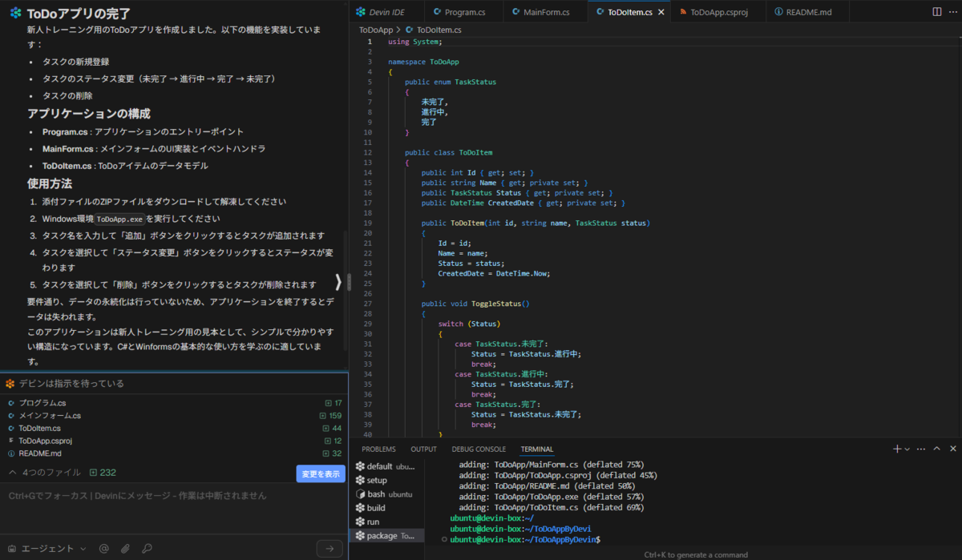The image size is (962, 560).
Task: Click the paperclip attach file icon
Action: click(x=125, y=549)
